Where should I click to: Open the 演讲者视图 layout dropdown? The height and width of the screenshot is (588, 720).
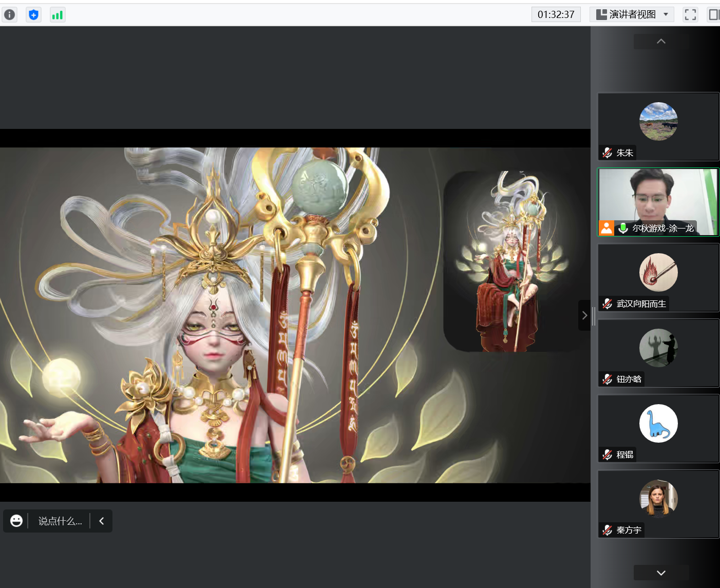(x=632, y=14)
